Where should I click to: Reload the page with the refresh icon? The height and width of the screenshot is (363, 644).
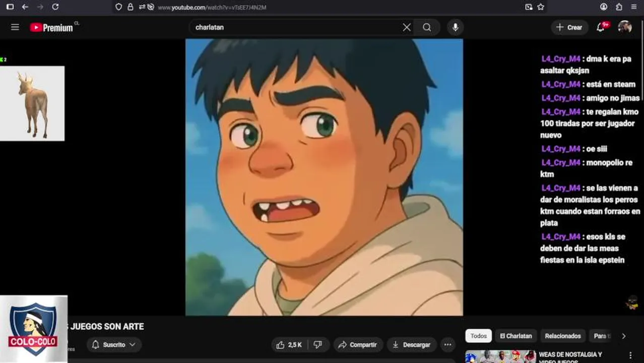click(x=55, y=7)
